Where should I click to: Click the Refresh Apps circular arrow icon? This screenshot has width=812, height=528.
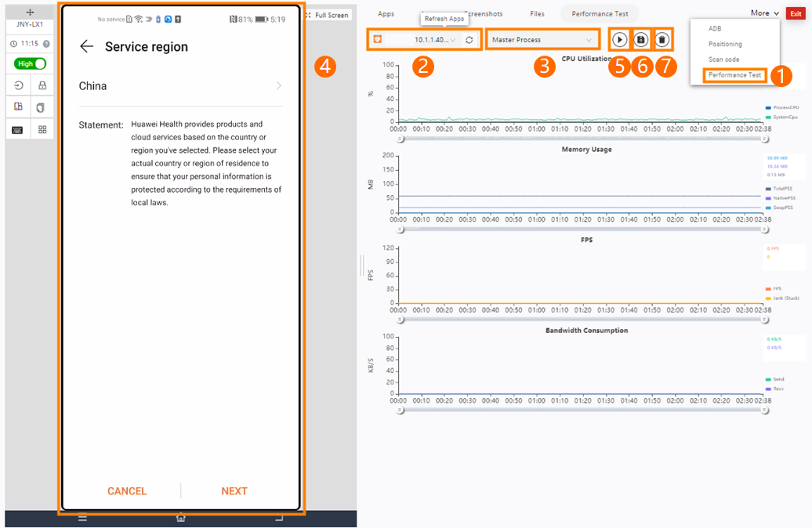click(469, 40)
